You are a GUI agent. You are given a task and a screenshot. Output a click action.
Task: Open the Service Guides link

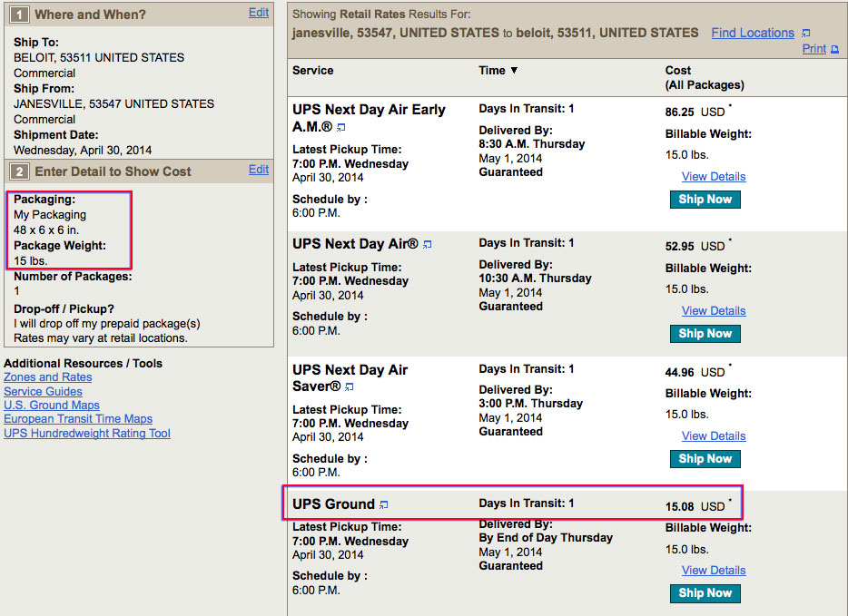pyautogui.click(x=43, y=391)
